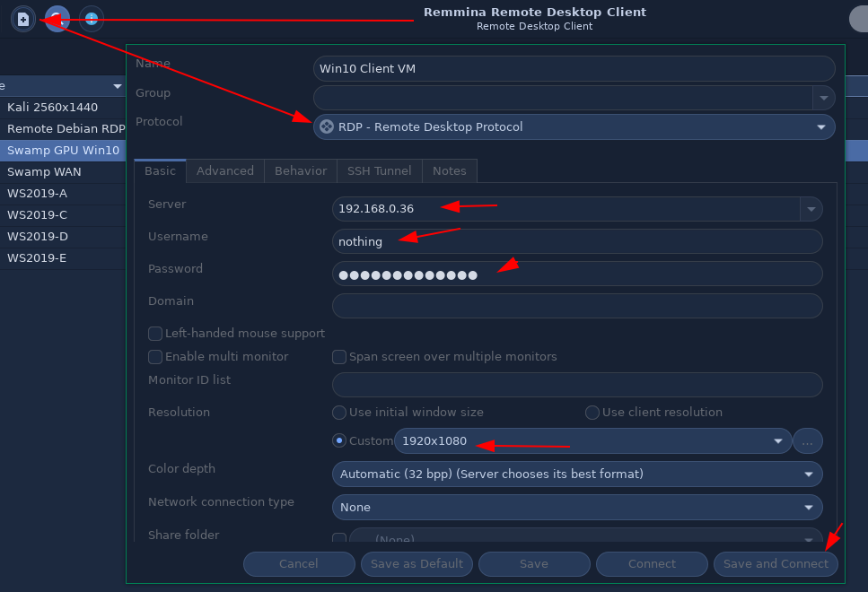Open the SSH Tunnel tab
Screen dimensions: 868x592
coord(379,171)
